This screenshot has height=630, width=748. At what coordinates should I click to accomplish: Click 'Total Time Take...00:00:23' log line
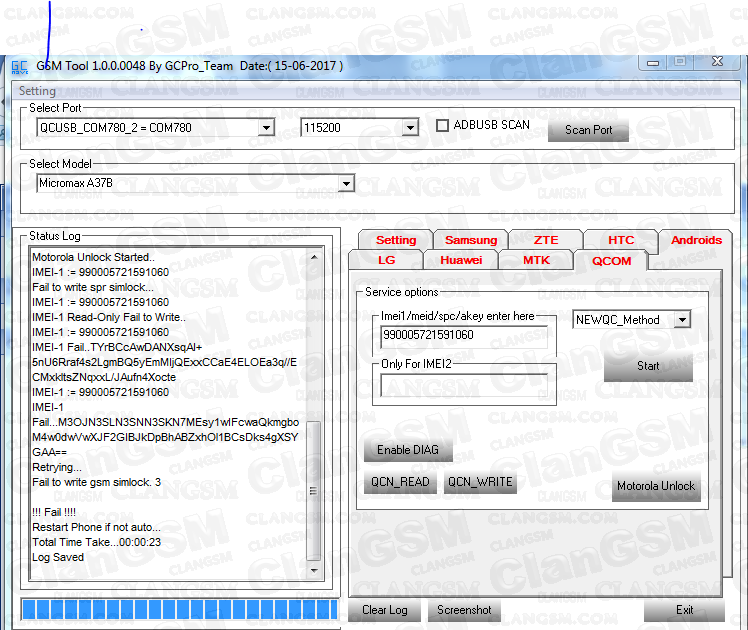(x=96, y=542)
